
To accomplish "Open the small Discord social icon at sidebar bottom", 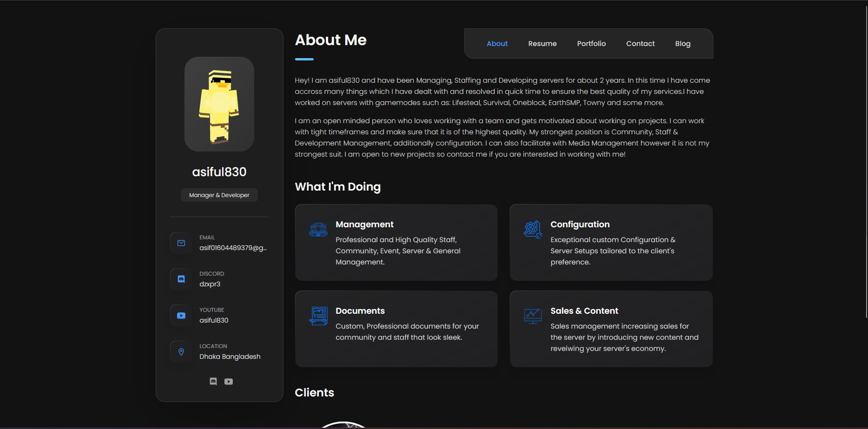I will (x=213, y=382).
